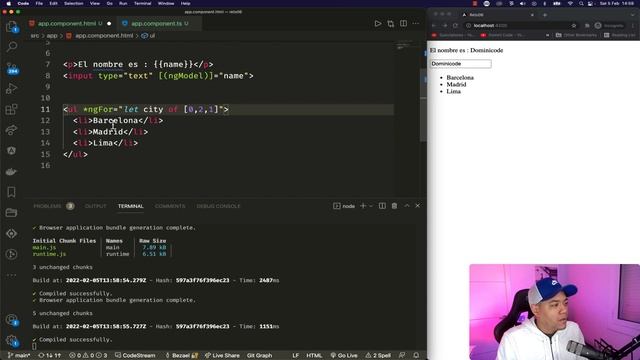Image resolution: width=640 pixels, height=360 pixels.
Task: Open the Manage gear menu
Action: [x=12, y=340]
